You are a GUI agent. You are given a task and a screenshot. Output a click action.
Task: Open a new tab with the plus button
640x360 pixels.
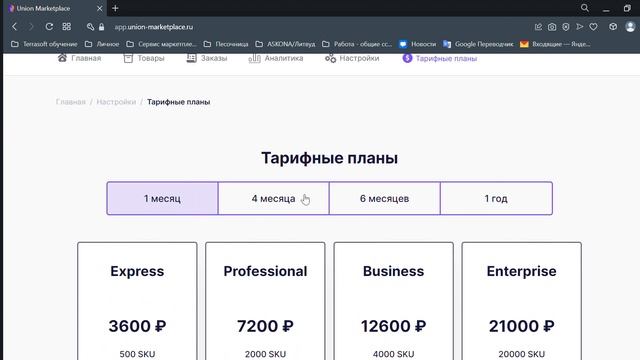pyautogui.click(x=115, y=8)
